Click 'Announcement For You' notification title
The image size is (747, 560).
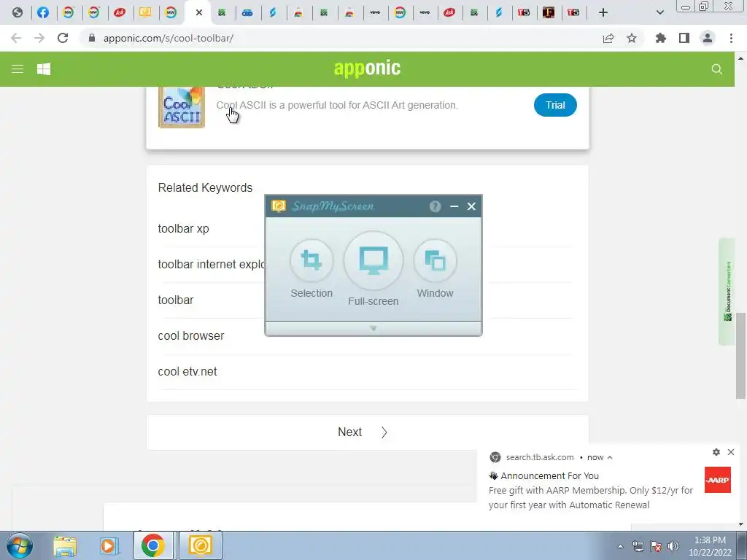click(550, 475)
